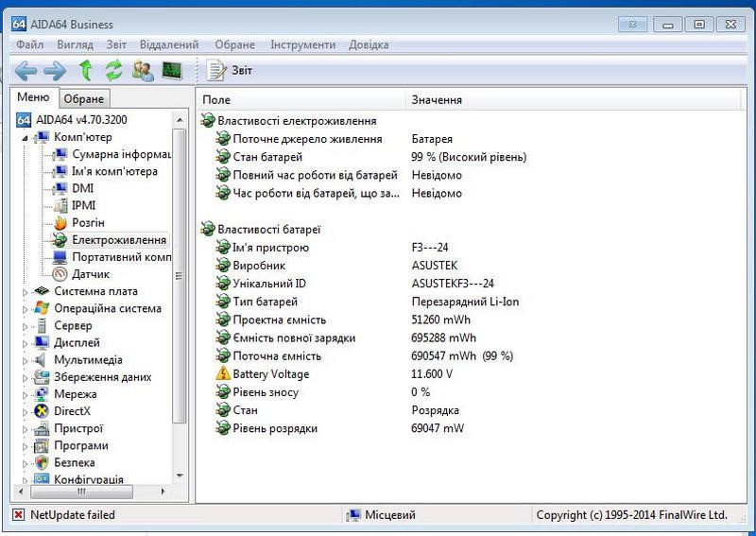756x536 pixels.
Task: Go back with the left arrow toolbar icon
Action: pos(26,72)
